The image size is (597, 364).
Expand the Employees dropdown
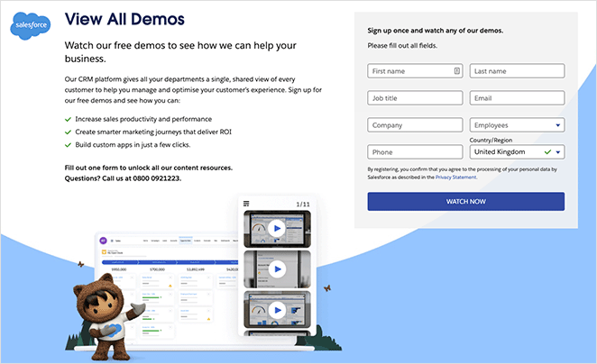tap(517, 125)
